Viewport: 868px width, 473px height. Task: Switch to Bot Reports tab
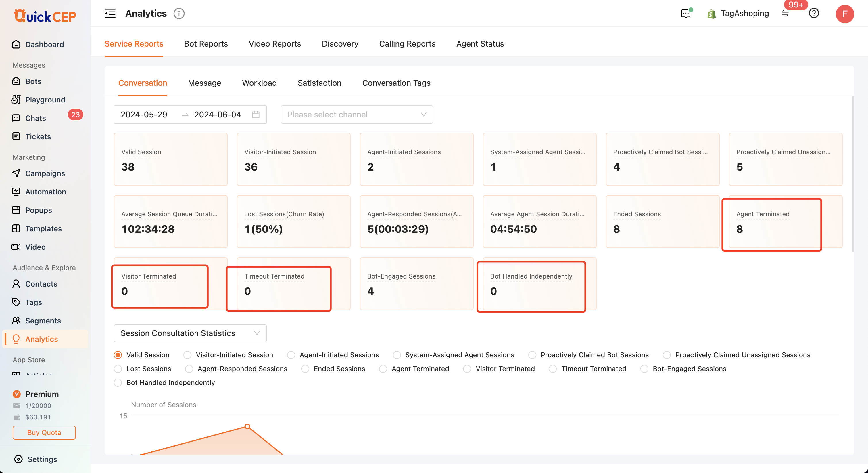206,44
